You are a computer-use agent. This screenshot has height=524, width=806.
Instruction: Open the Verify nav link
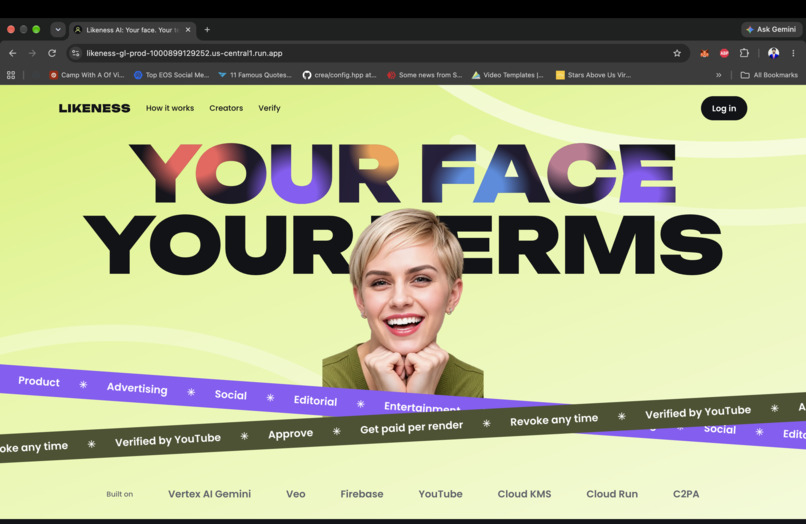[x=269, y=108]
